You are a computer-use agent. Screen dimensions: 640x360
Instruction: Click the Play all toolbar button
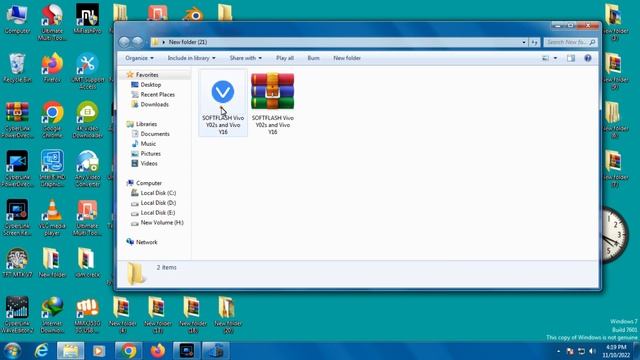tap(284, 58)
